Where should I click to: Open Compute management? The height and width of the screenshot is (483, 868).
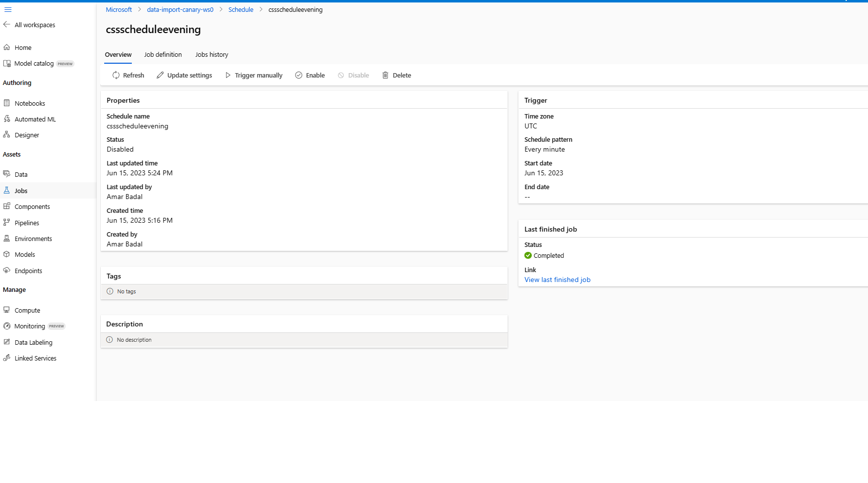(x=27, y=310)
